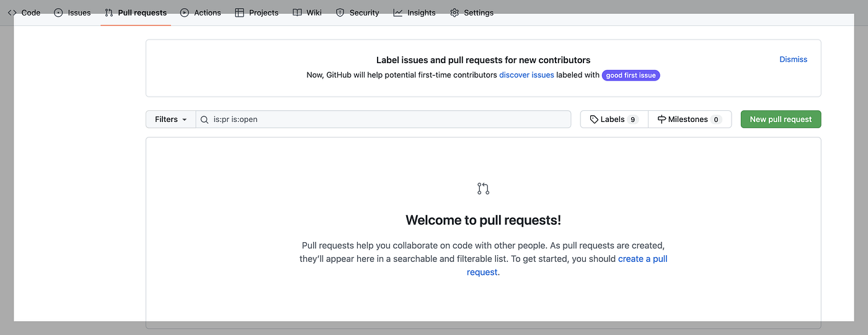Dismiss the new contributors banner
868x335 pixels.
[x=793, y=59]
